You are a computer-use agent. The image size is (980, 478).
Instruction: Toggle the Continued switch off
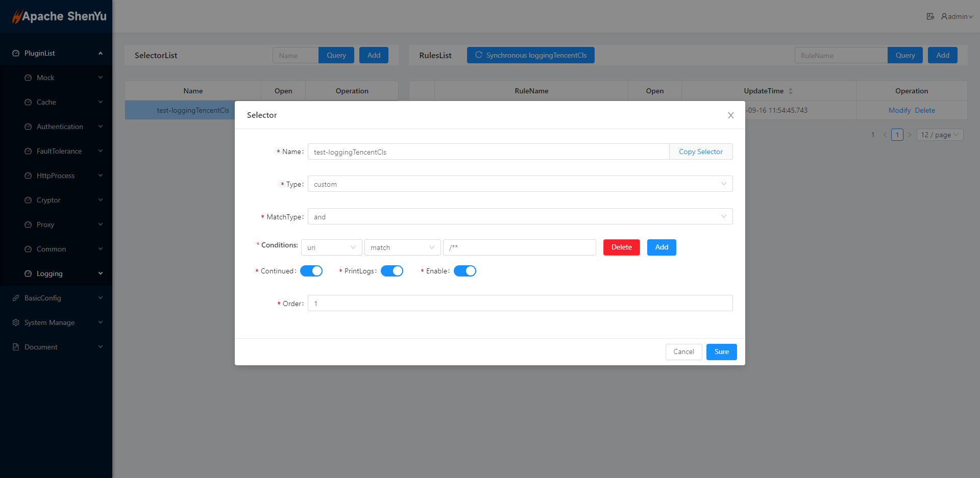(311, 271)
